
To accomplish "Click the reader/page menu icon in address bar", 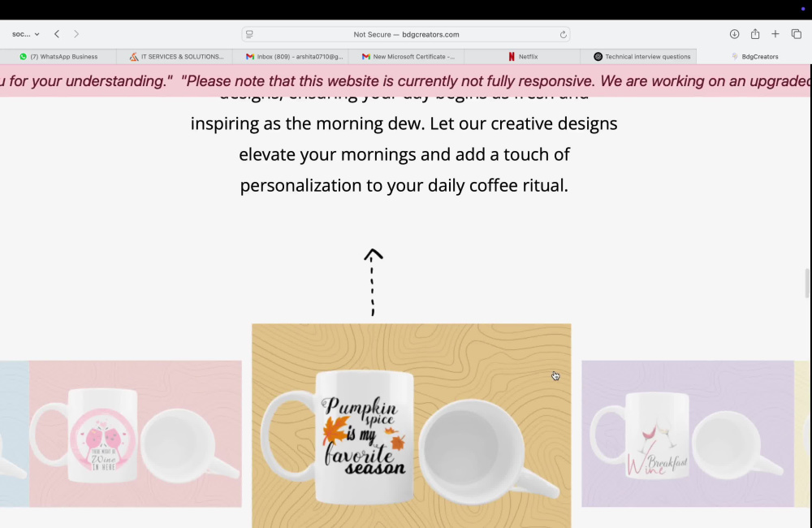I will point(249,34).
